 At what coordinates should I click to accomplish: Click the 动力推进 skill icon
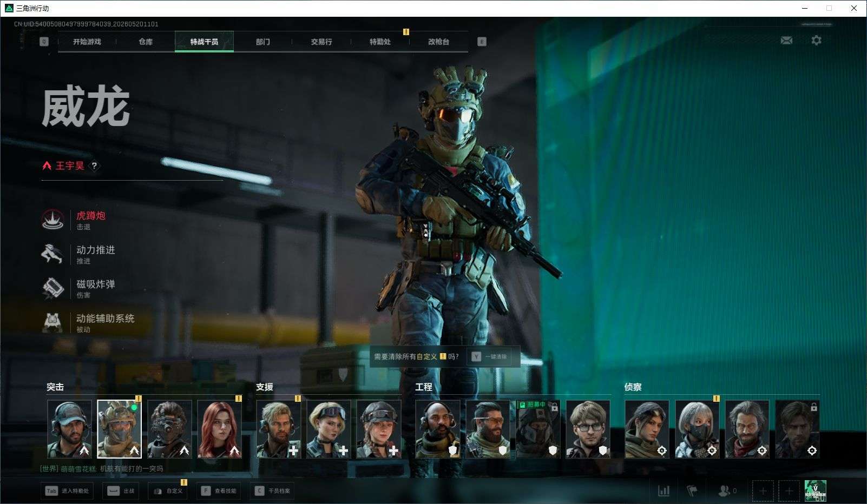52,254
